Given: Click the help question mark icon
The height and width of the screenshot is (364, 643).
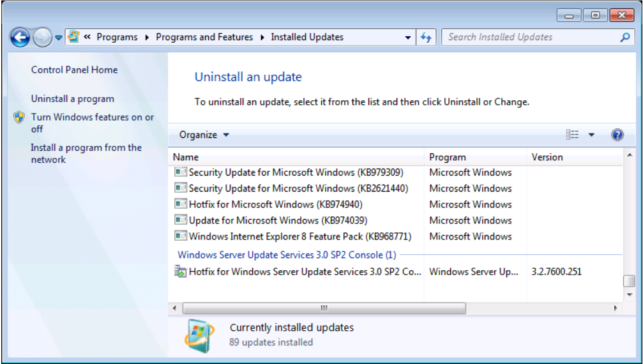Looking at the screenshot, I should click(x=617, y=135).
